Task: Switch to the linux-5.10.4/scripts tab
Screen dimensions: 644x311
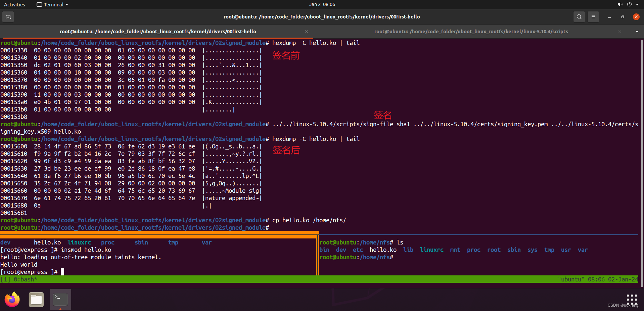Action: (x=471, y=32)
